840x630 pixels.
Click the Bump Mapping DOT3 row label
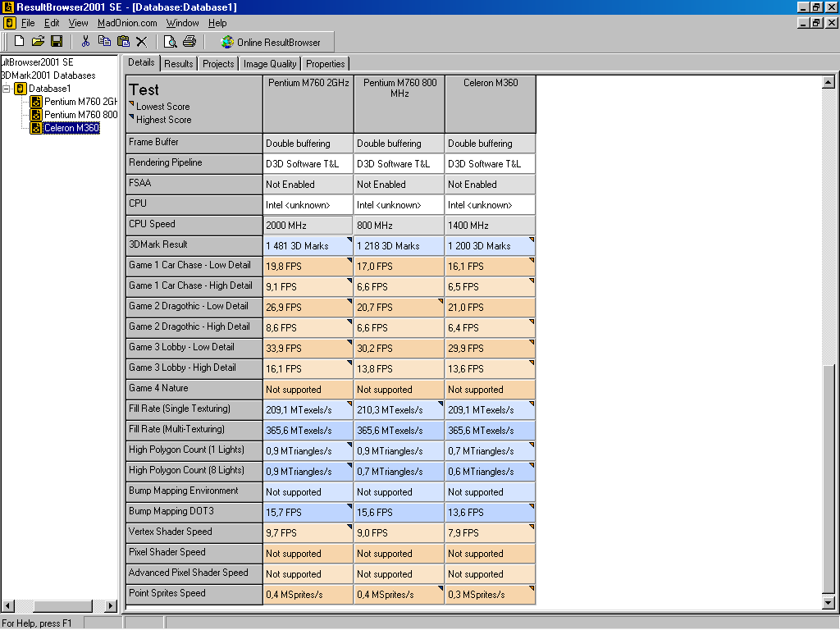coord(194,512)
